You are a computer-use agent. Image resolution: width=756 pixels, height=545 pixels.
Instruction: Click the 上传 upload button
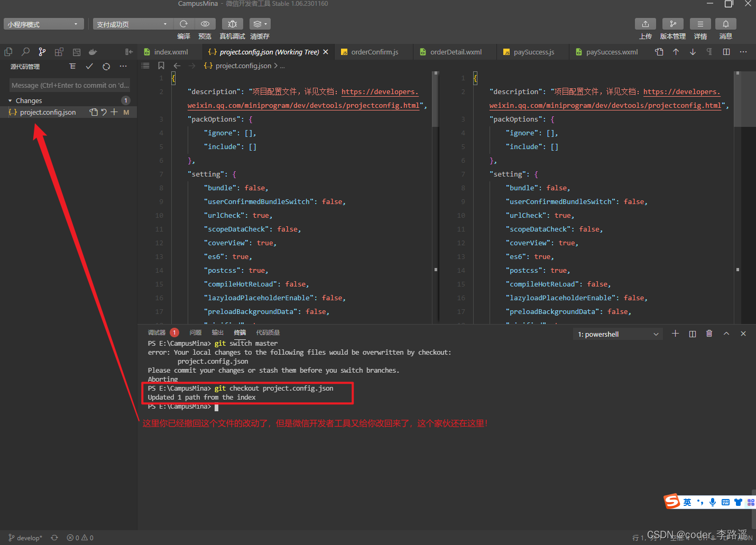click(x=646, y=24)
